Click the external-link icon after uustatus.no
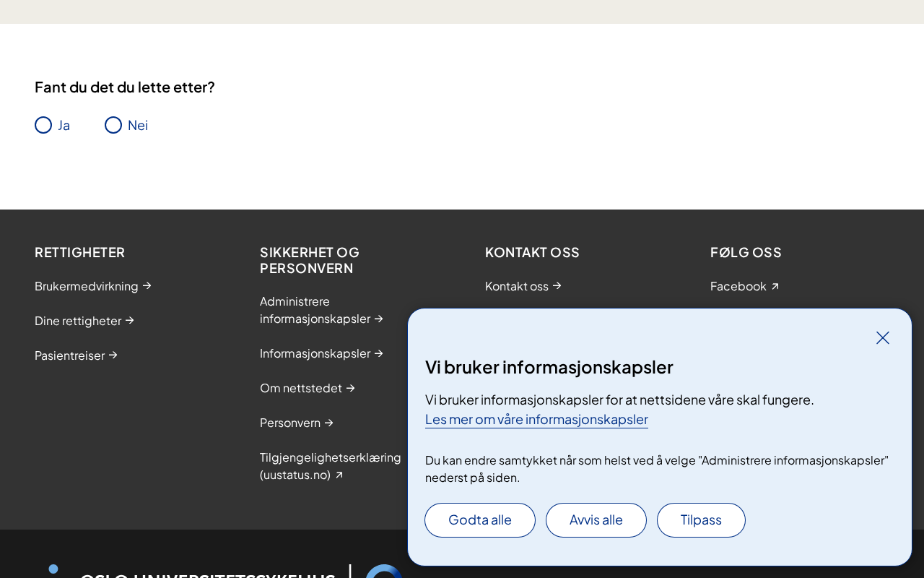 (339, 475)
